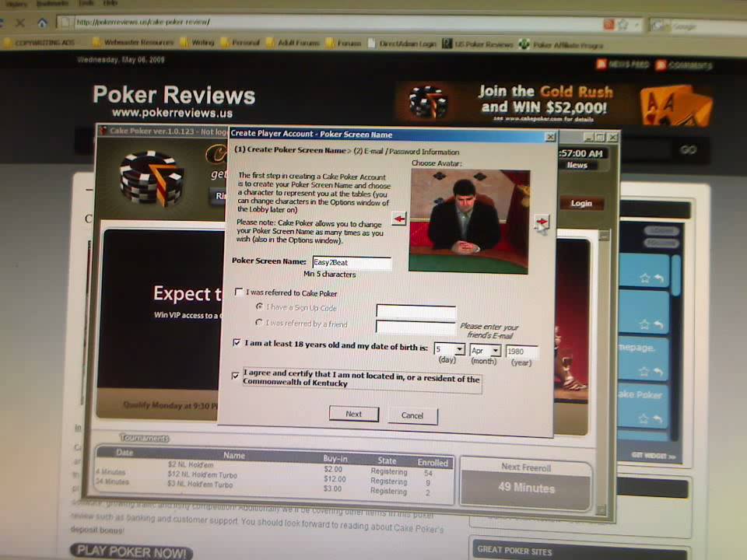The width and height of the screenshot is (747, 560).
Task: Open the Help menu in browser
Action: click(110, 3)
